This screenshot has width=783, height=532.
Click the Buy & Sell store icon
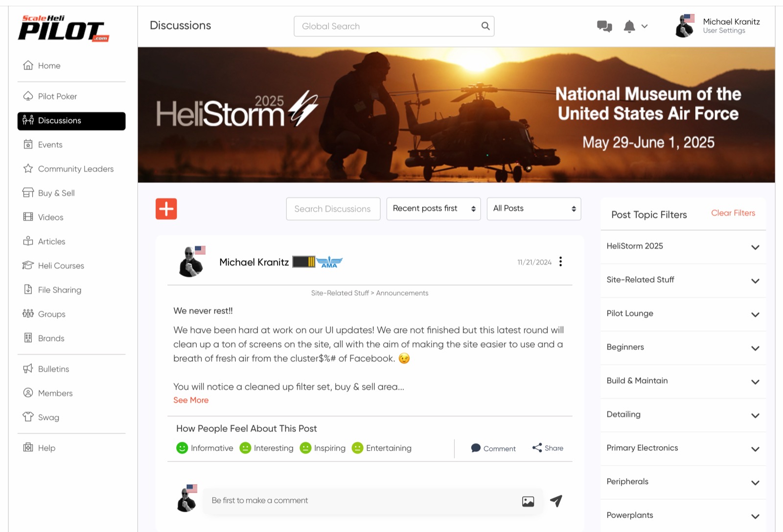pyautogui.click(x=28, y=193)
